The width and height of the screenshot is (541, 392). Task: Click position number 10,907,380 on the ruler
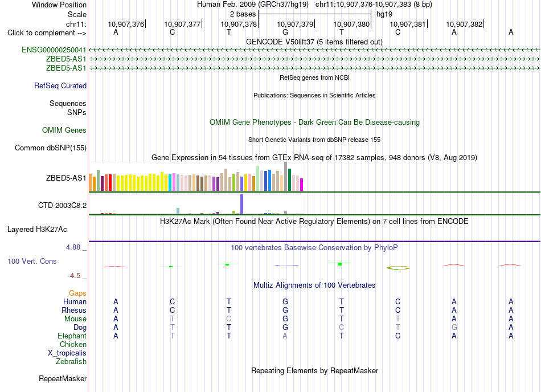pos(351,24)
